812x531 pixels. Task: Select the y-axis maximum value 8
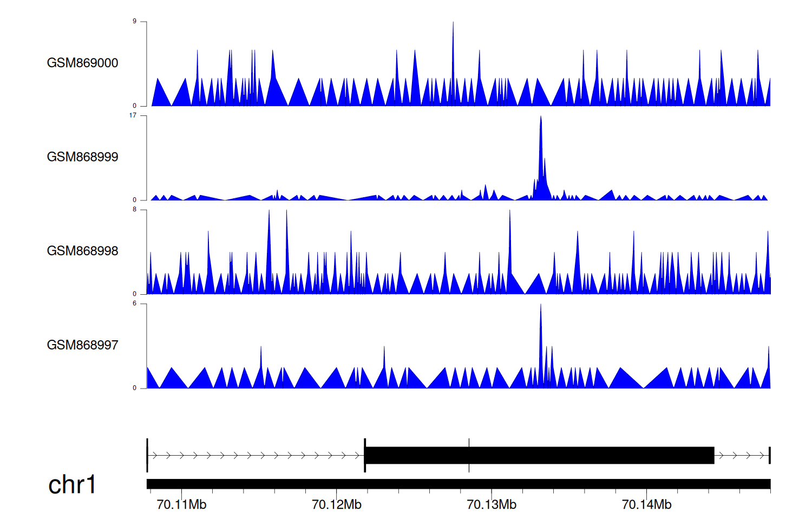pyautogui.click(x=134, y=210)
